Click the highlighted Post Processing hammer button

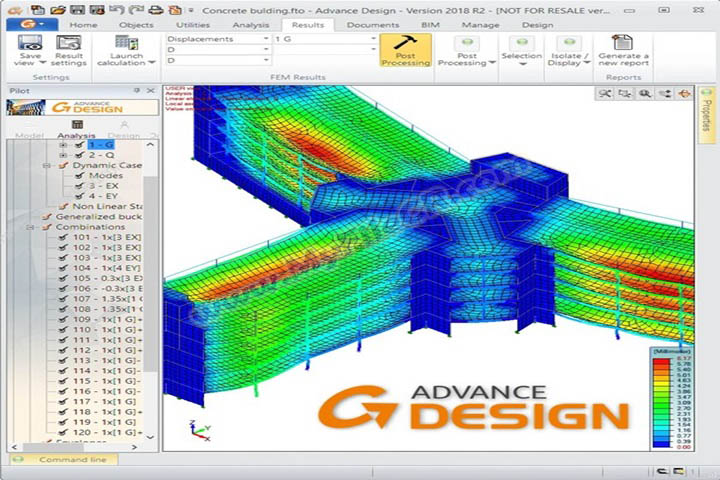point(405,50)
